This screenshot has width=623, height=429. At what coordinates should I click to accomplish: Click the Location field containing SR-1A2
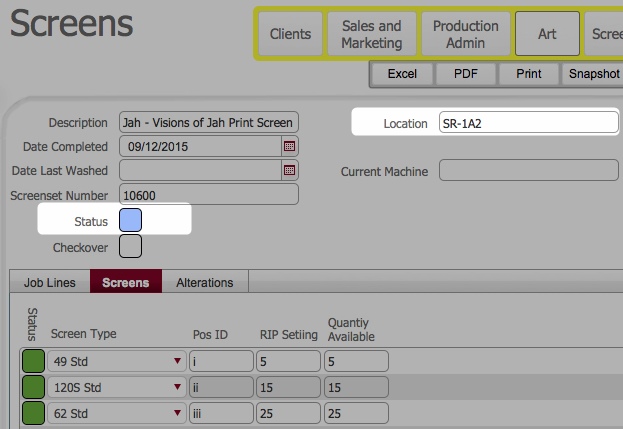(527, 123)
